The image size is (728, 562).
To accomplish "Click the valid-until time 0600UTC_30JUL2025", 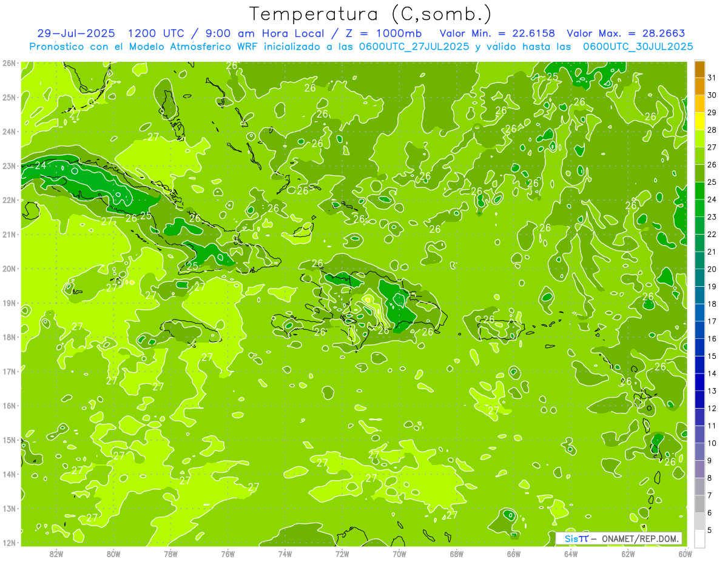I will (x=638, y=47).
